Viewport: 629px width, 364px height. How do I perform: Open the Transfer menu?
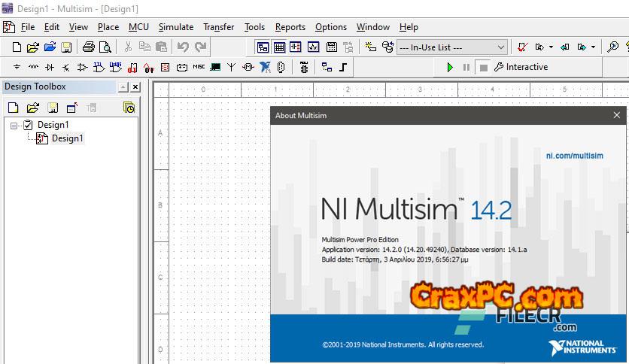point(218,27)
